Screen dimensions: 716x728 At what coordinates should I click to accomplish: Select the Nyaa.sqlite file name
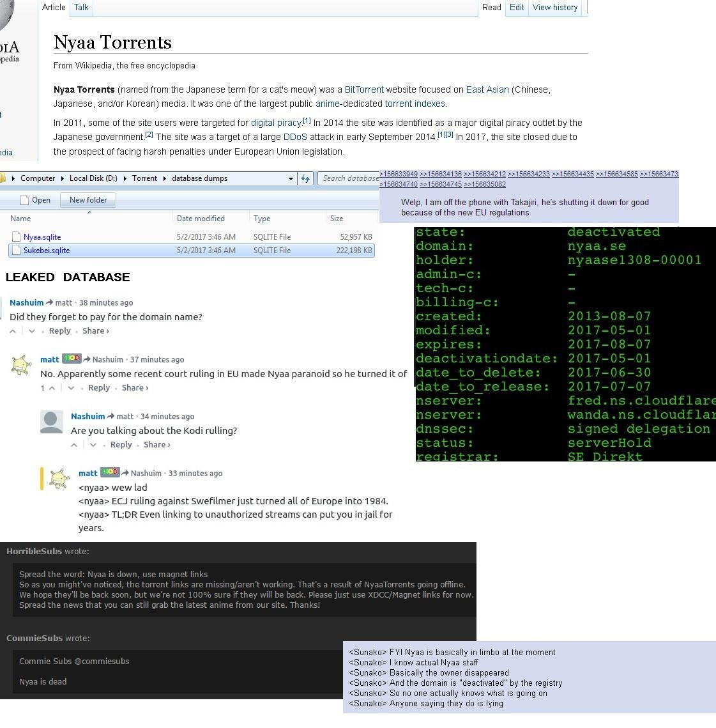click(42, 237)
